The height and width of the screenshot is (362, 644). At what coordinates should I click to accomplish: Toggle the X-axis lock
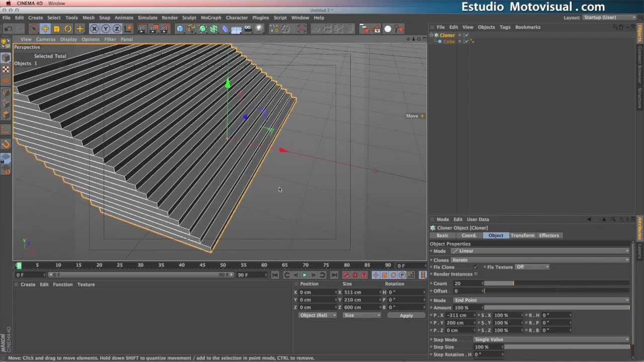(94, 29)
